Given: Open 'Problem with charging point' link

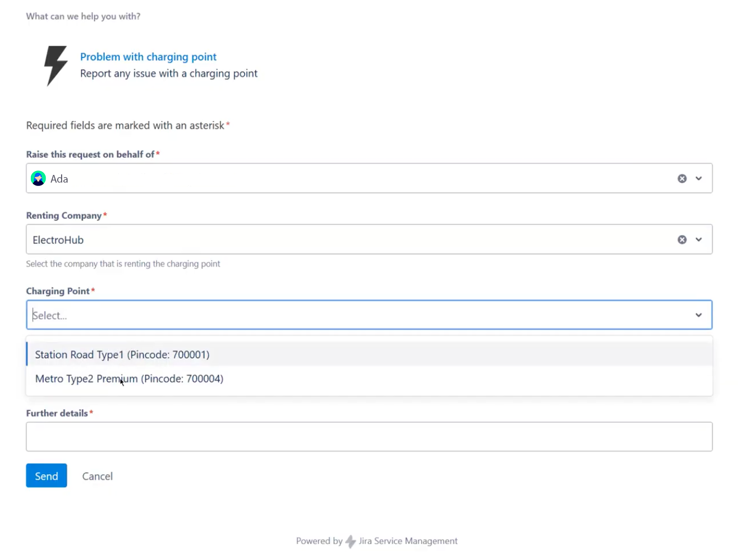Looking at the screenshot, I should pyautogui.click(x=148, y=57).
